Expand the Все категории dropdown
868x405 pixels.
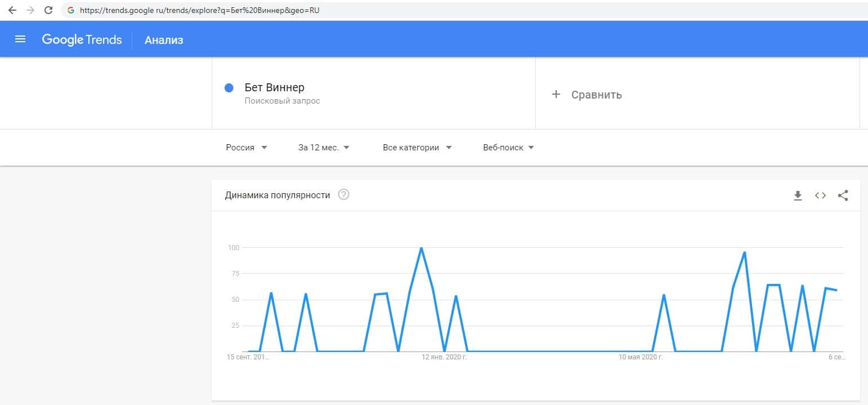(417, 148)
